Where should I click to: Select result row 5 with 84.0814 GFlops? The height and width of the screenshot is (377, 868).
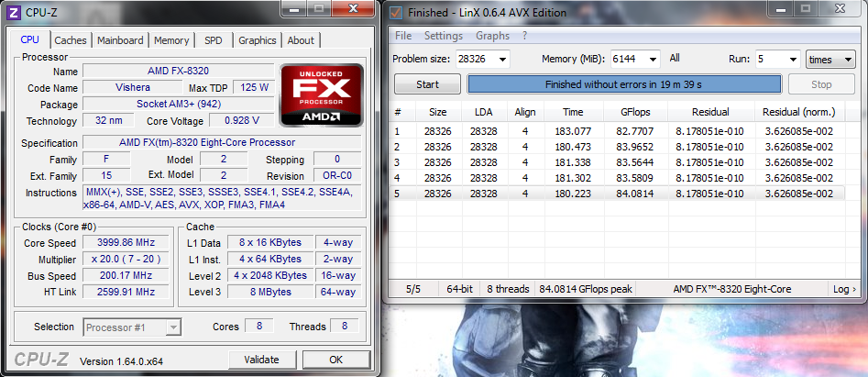click(617, 194)
